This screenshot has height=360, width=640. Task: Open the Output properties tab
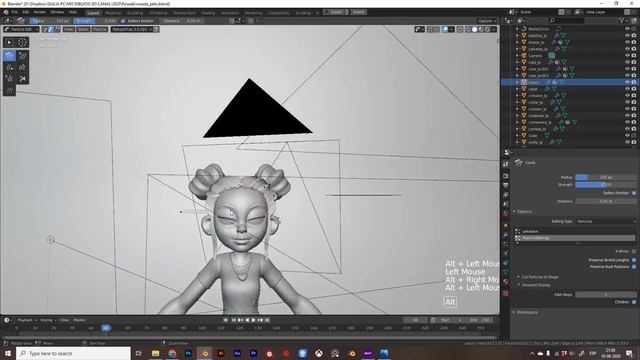(506, 185)
